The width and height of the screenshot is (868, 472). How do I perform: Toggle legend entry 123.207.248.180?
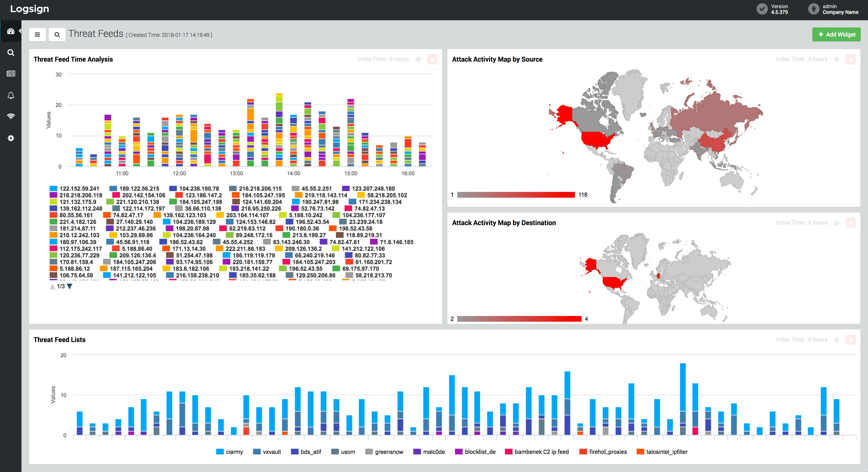(x=369, y=189)
